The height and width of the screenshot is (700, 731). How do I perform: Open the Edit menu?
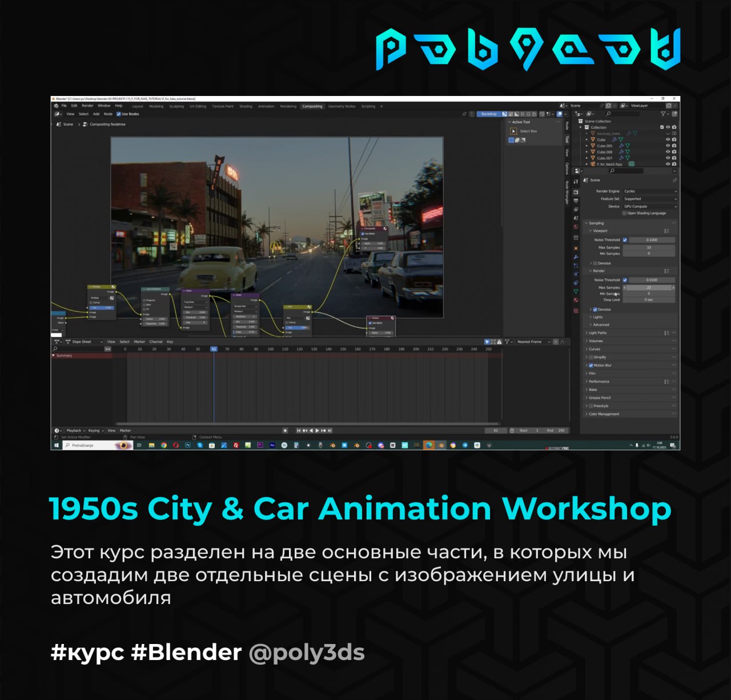click(x=74, y=106)
